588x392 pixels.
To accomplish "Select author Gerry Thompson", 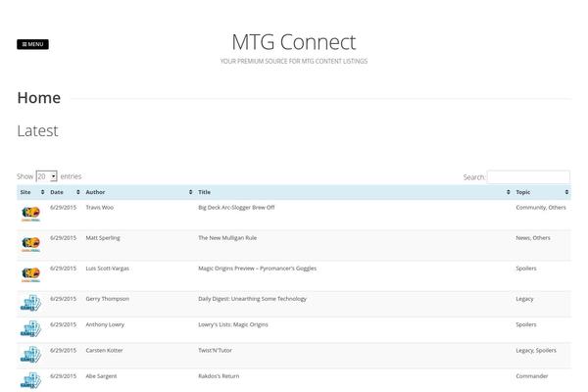I will click(x=107, y=299).
